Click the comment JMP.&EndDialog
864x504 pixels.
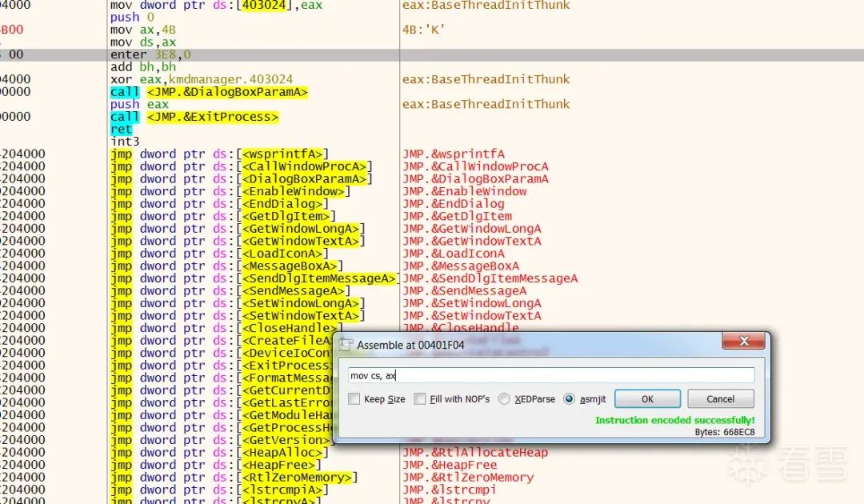click(x=454, y=204)
